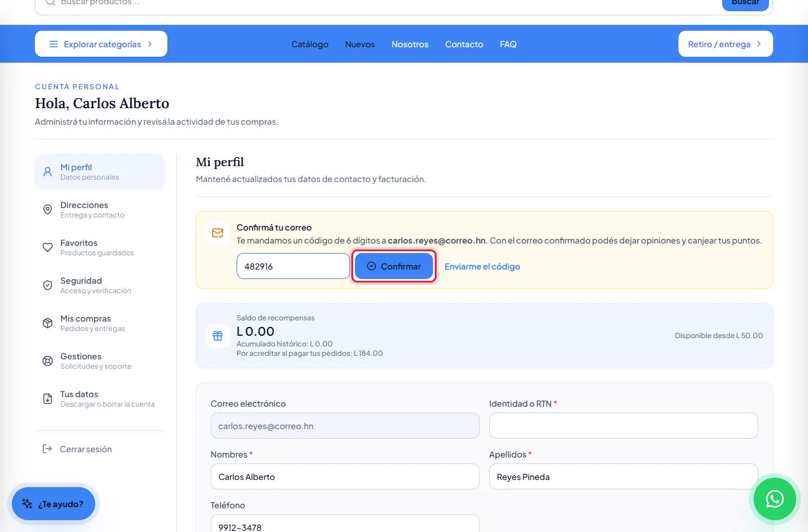
Task: Click the Identidad o RTN field
Action: click(x=623, y=426)
